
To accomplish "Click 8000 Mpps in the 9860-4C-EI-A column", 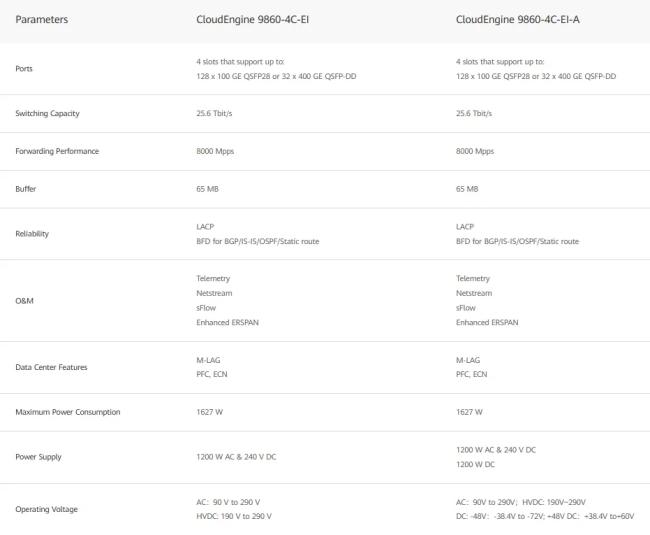I will [475, 151].
